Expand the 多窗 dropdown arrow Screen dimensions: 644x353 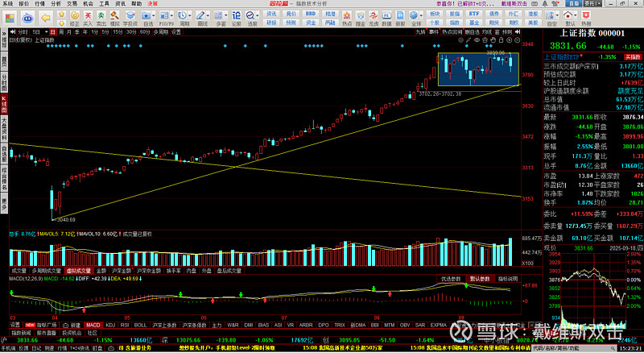[226, 15]
